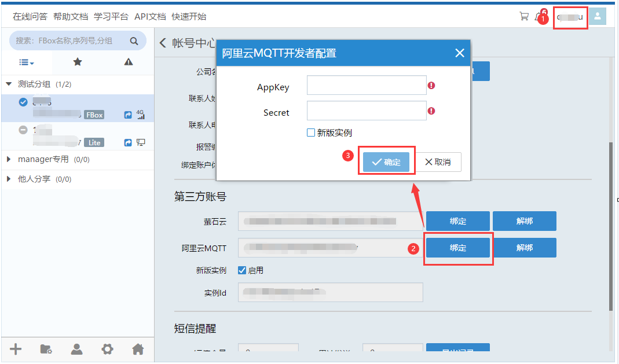The height and width of the screenshot is (364, 619).
Task: Open the warning alerts tab
Action: pos(129,62)
